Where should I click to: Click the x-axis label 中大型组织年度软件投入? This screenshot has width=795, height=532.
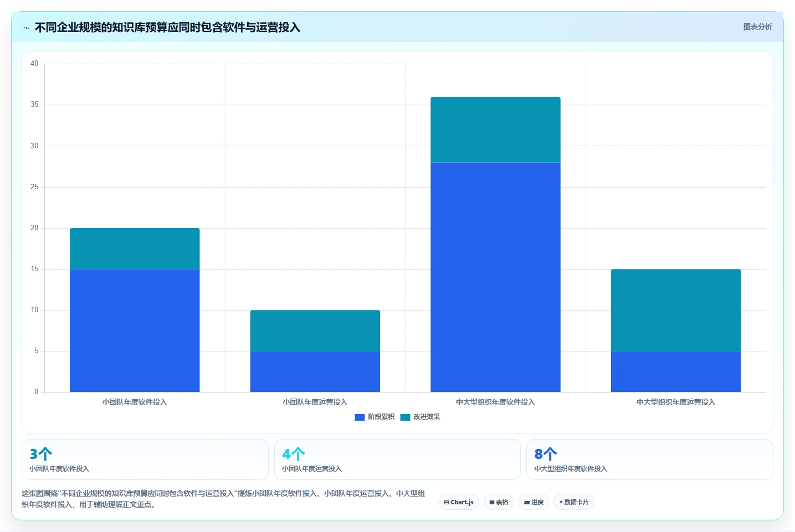(495, 402)
